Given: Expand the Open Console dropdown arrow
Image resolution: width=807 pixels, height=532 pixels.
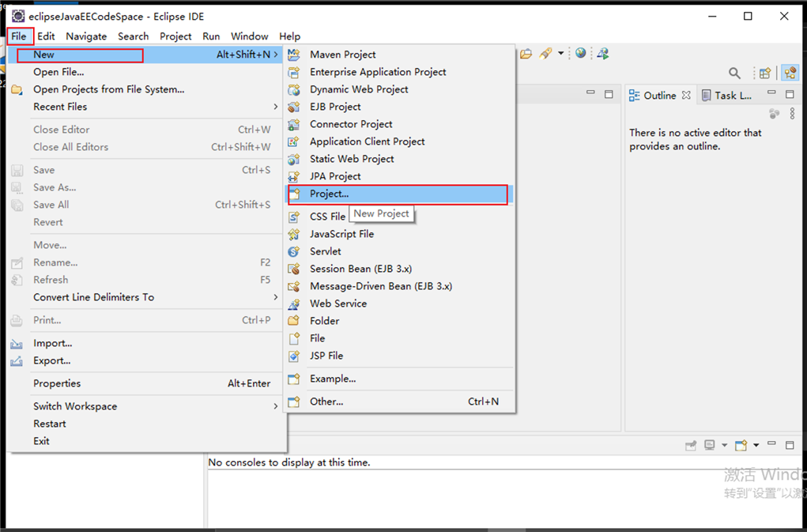Looking at the screenshot, I should (x=756, y=445).
